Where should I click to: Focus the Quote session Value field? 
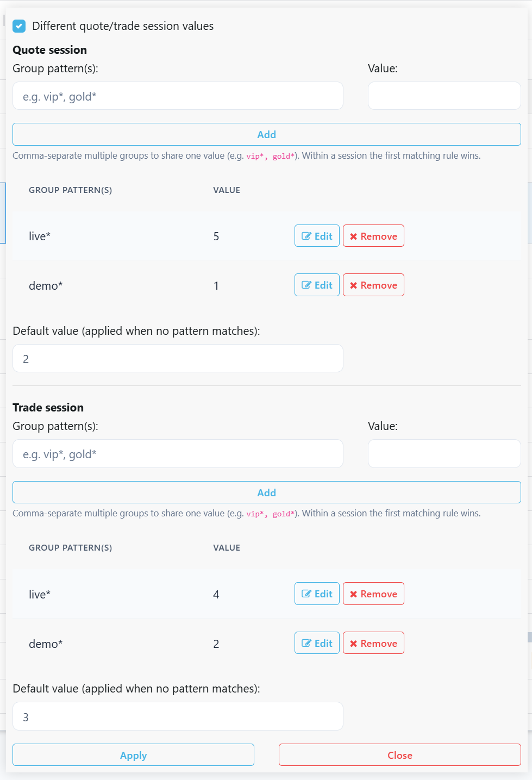445,96
